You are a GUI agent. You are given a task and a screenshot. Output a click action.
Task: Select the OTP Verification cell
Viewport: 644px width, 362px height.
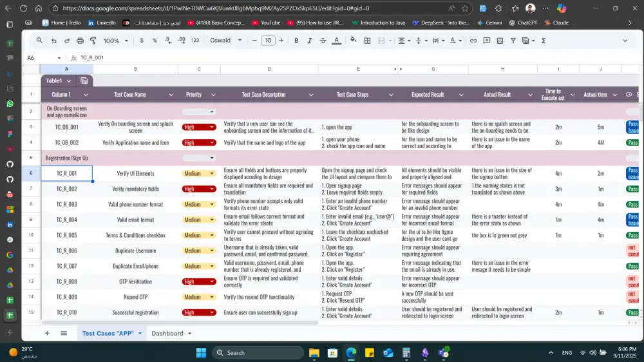[x=135, y=281]
